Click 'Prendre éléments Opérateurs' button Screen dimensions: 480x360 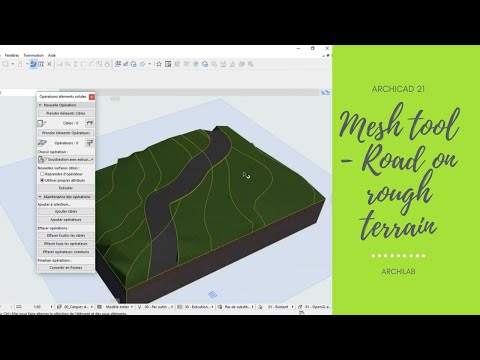[x=66, y=133]
